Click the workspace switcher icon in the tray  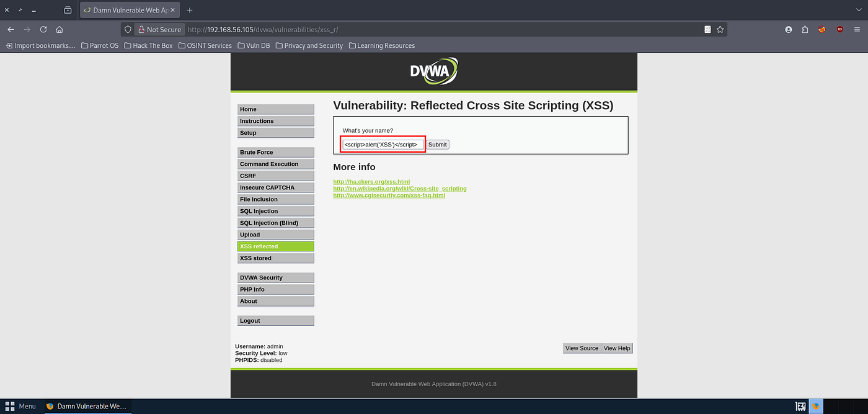[x=801, y=406]
